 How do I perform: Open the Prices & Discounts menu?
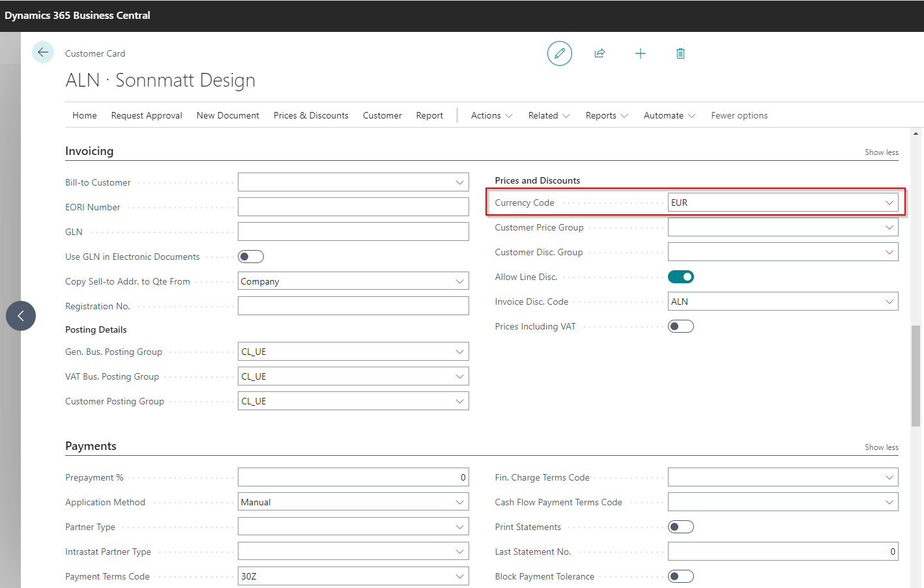point(311,115)
